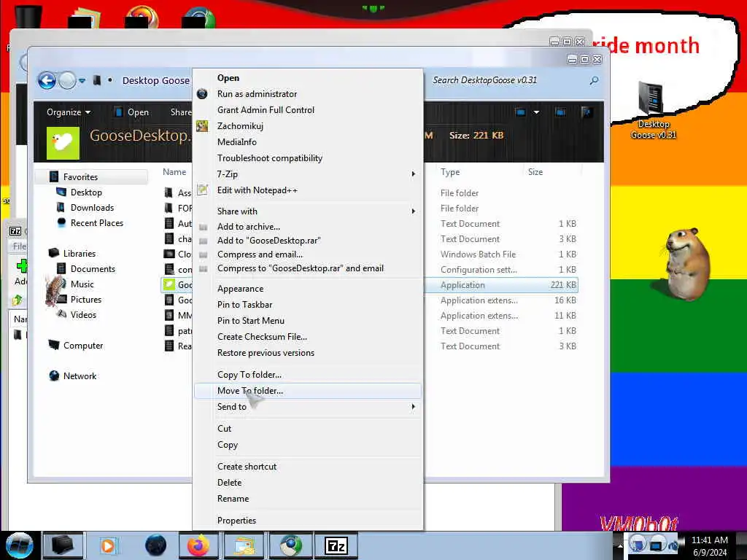Select Libraries in navigation pane
This screenshot has width=747, height=560.
[79, 253]
